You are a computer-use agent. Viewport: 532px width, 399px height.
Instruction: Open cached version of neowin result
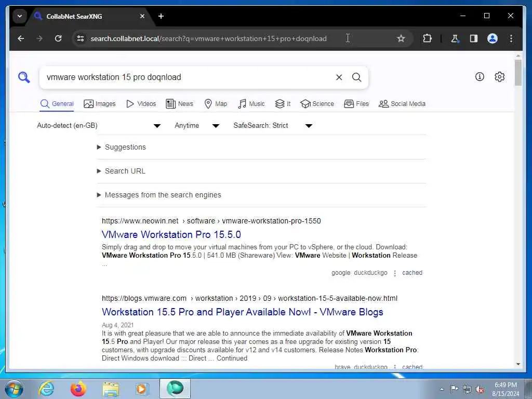(x=412, y=273)
